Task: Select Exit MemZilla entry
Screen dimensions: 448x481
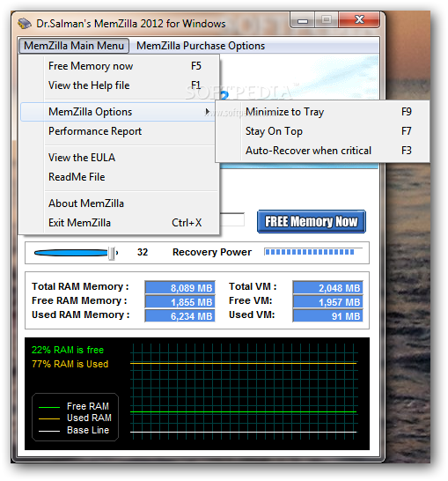Action: [120, 223]
